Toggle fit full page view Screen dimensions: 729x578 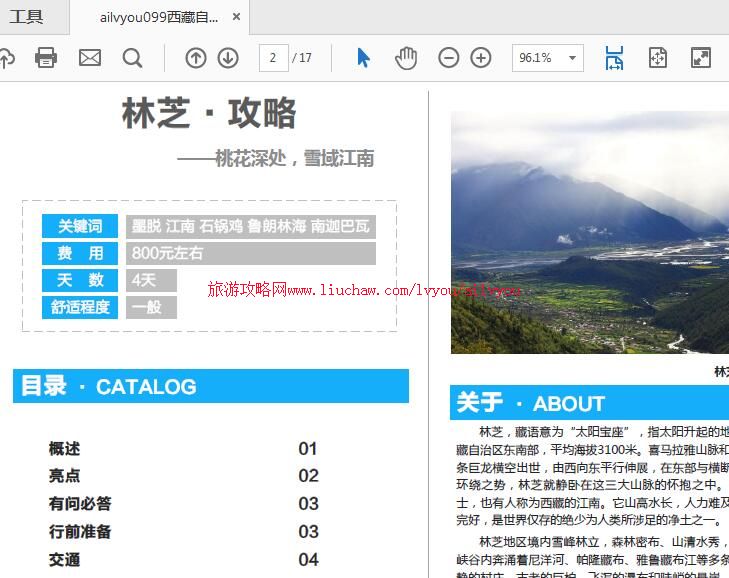pyautogui.click(x=657, y=58)
